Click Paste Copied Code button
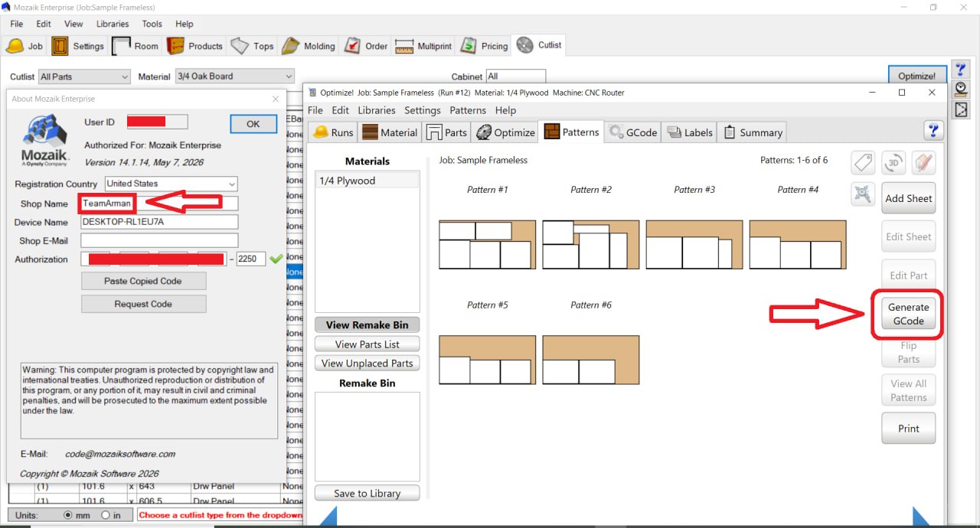The width and height of the screenshot is (980, 528). click(x=143, y=281)
